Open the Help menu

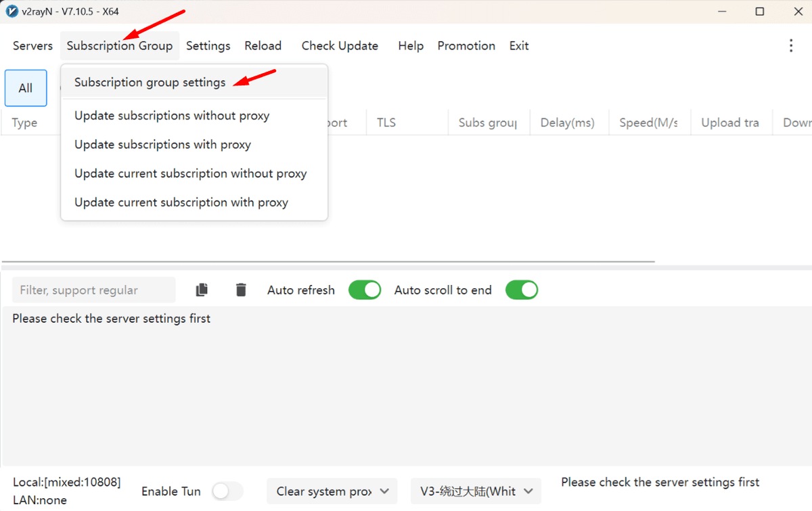click(411, 45)
